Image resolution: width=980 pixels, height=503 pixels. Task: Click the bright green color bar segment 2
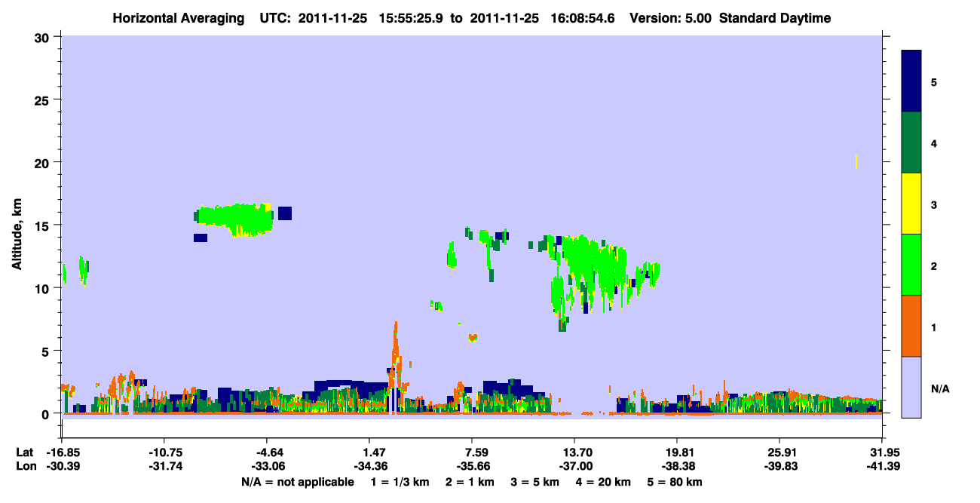pyautogui.click(x=911, y=265)
